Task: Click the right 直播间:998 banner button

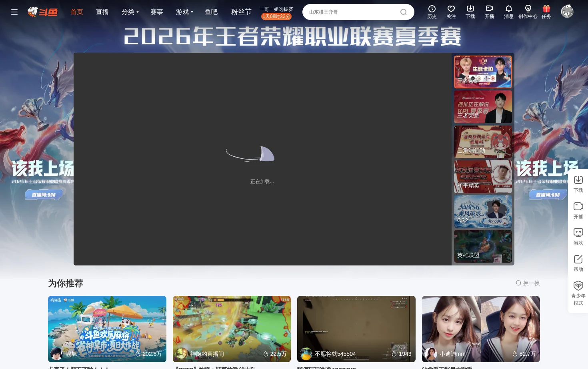Action: coord(548,195)
